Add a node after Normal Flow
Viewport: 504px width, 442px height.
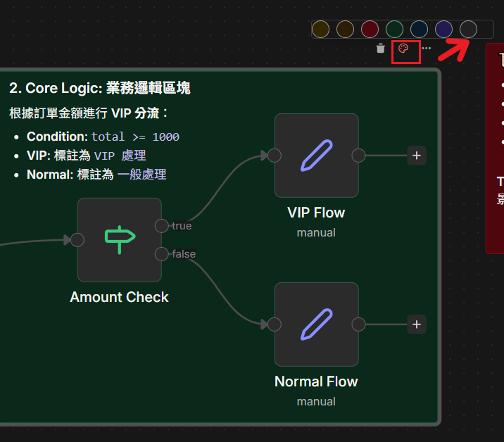coord(417,324)
